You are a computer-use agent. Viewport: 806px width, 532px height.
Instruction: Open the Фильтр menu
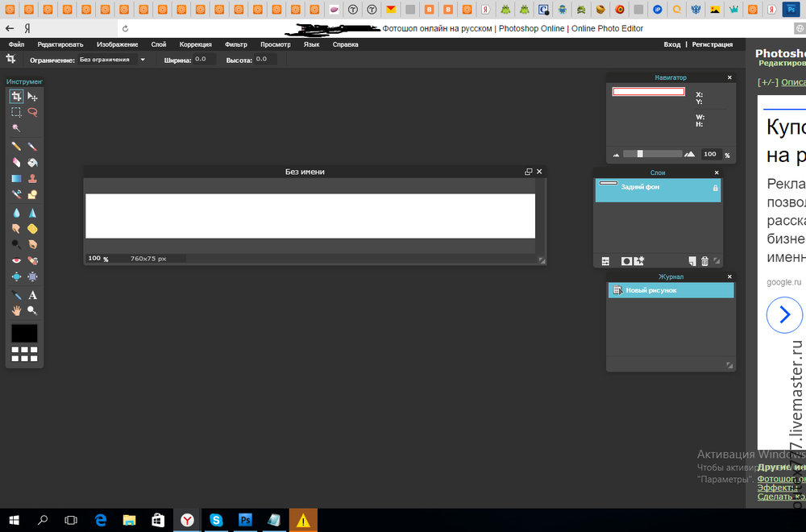[x=236, y=44]
